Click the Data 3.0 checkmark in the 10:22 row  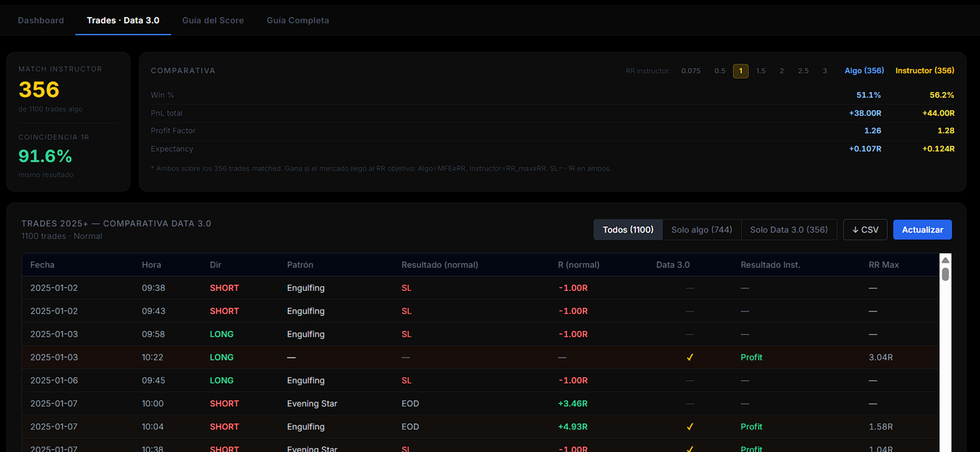pos(690,357)
